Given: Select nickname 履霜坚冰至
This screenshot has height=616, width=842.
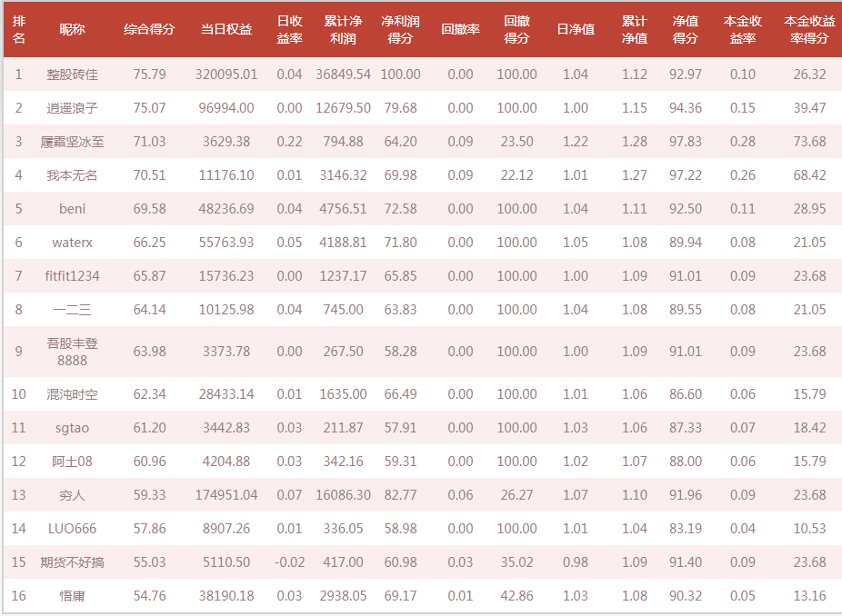Looking at the screenshot, I should (x=72, y=142).
